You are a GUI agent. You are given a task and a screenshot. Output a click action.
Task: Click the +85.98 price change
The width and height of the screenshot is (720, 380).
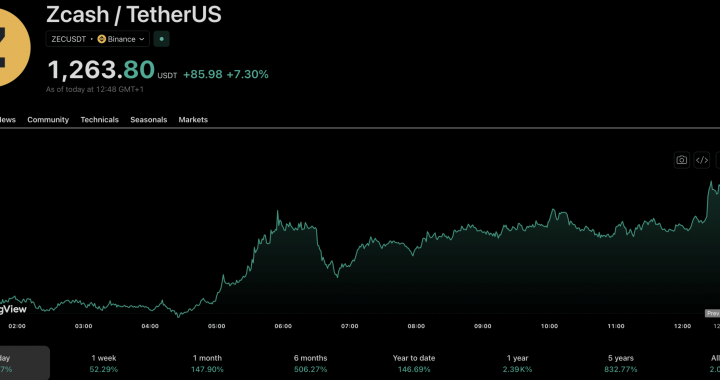(202, 74)
